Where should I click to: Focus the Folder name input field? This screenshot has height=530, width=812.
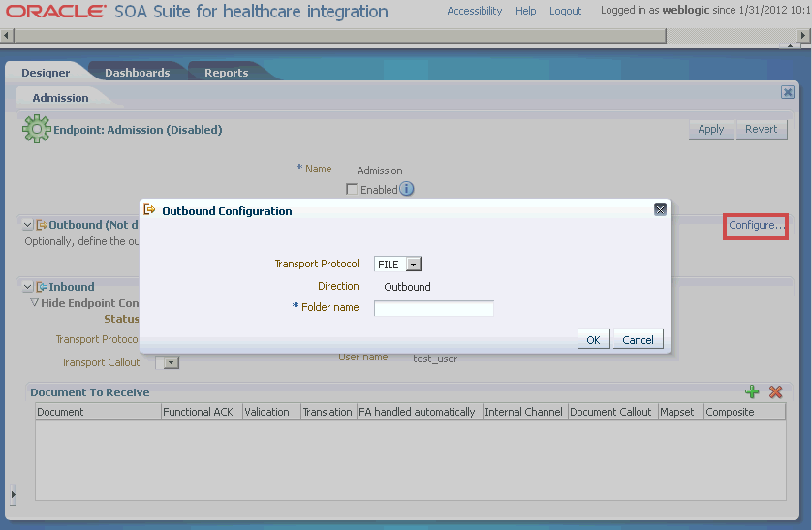tap(433, 308)
